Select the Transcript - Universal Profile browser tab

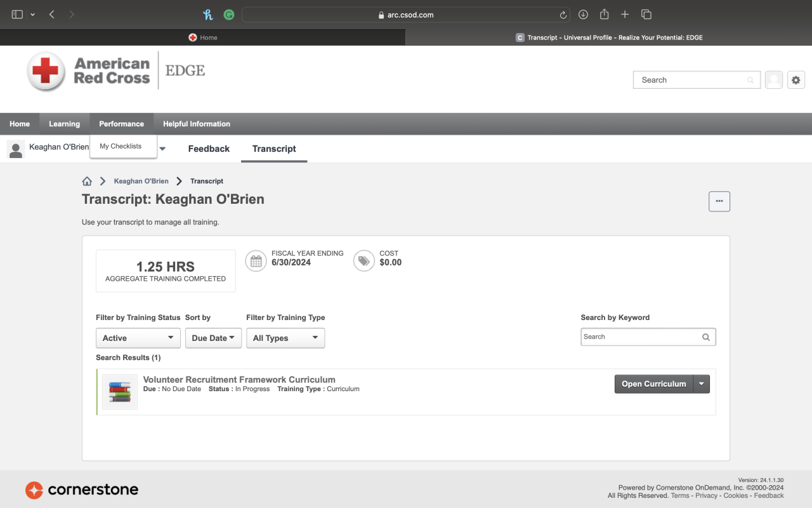[x=609, y=37]
